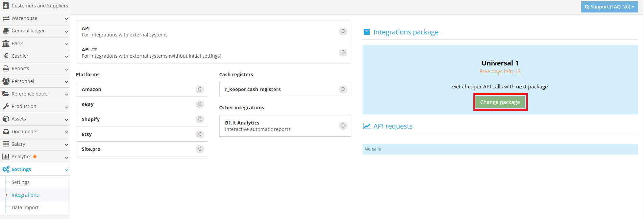Click the Reports printer icon
Viewport: 644px width, 219px height.
click(x=6, y=69)
